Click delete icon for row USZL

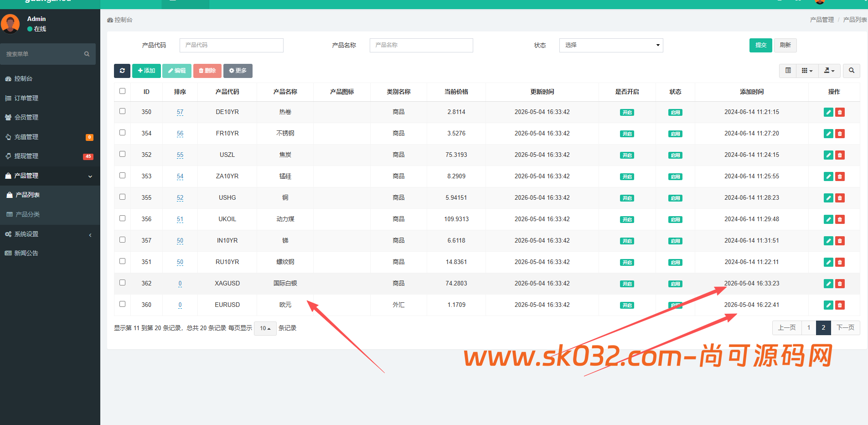tap(840, 155)
